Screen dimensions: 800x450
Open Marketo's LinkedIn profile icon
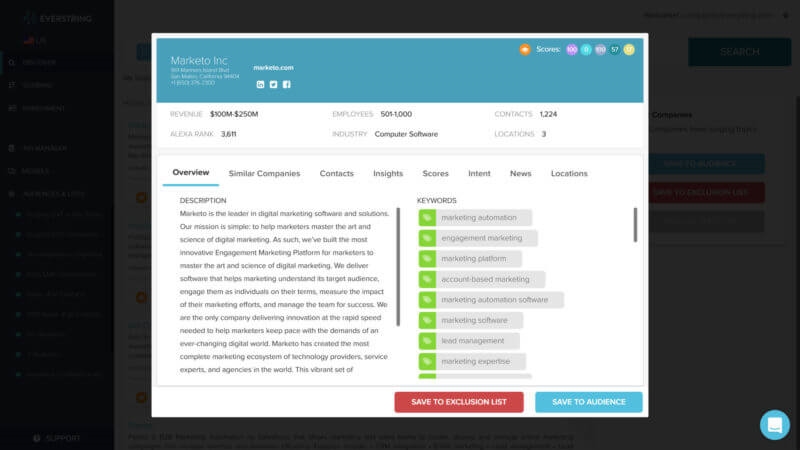click(x=260, y=85)
